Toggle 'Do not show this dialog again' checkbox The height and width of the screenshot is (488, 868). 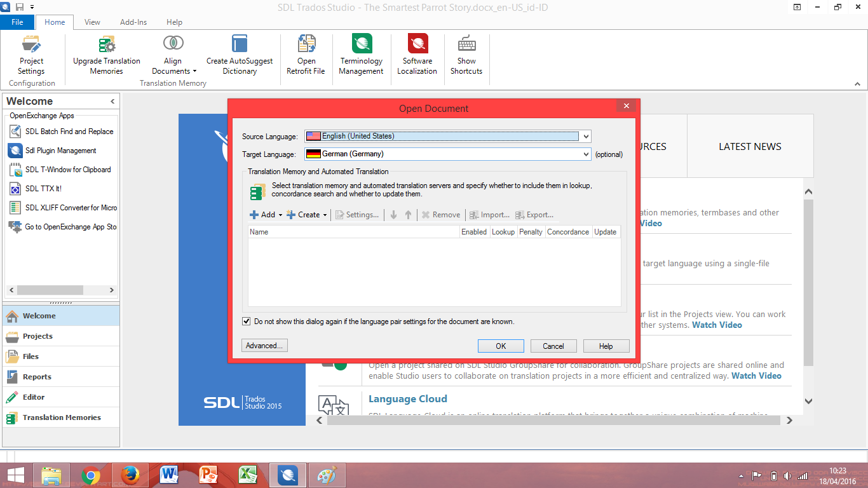click(246, 321)
